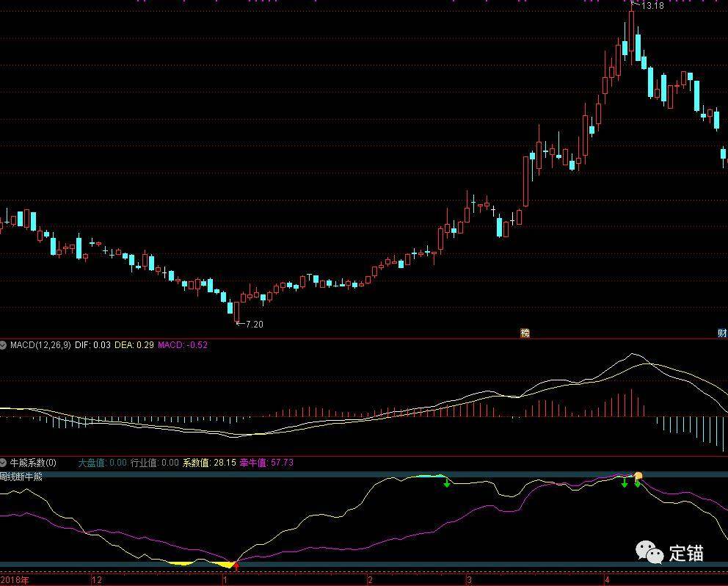Screen dimensions: 728x586
Task: Click the month 12 mark on the time axis
Action: point(97,580)
